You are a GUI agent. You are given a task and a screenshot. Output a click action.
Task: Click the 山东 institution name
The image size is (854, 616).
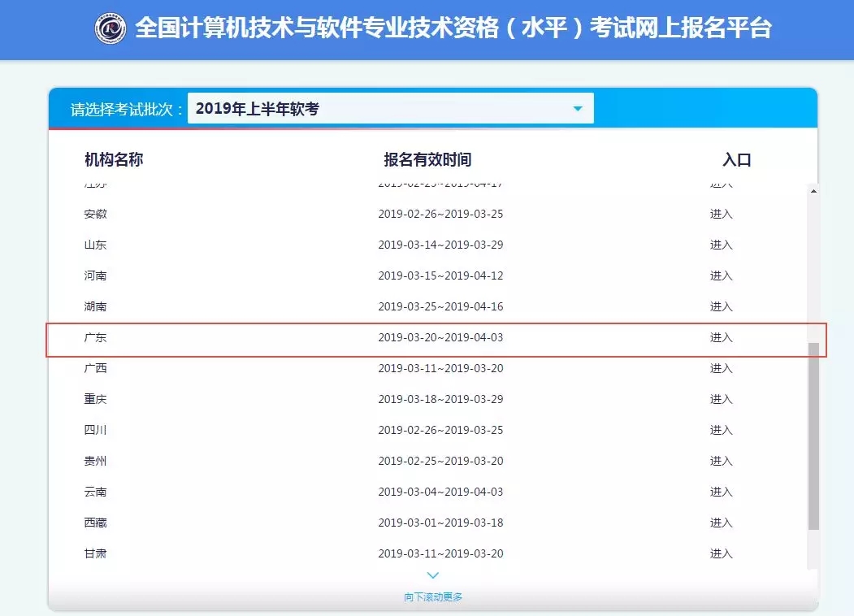coord(95,245)
